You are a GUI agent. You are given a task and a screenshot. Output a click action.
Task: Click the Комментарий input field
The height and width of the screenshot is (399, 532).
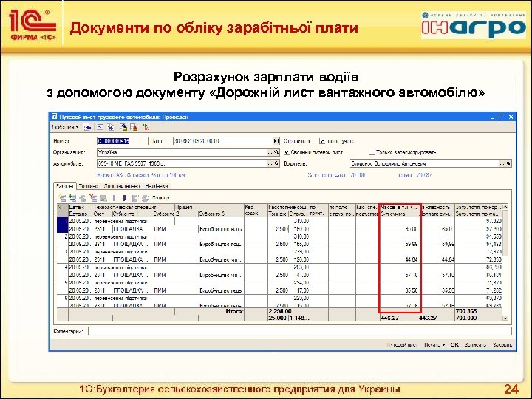[299, 331]
